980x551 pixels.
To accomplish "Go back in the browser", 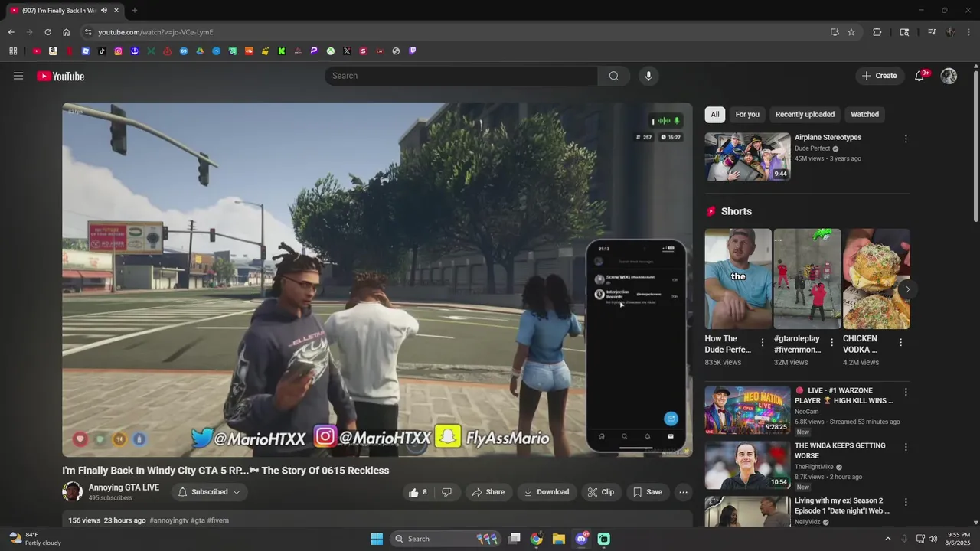I will pos(11,32).
